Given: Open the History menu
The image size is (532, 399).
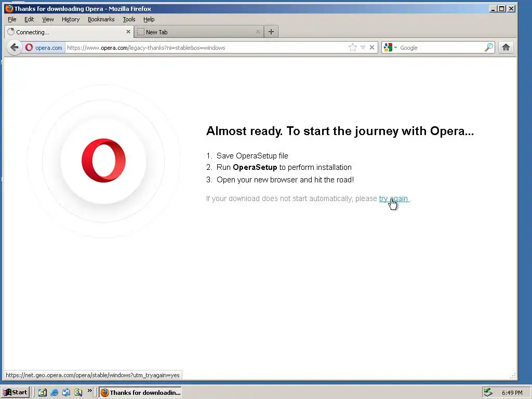Looking at the screenshot, I should click(71, 19).
